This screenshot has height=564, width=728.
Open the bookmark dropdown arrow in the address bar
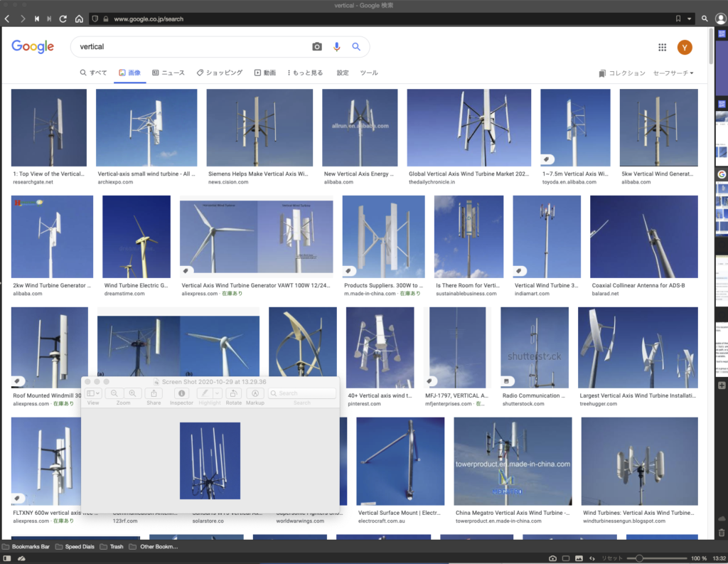(689, 18)
